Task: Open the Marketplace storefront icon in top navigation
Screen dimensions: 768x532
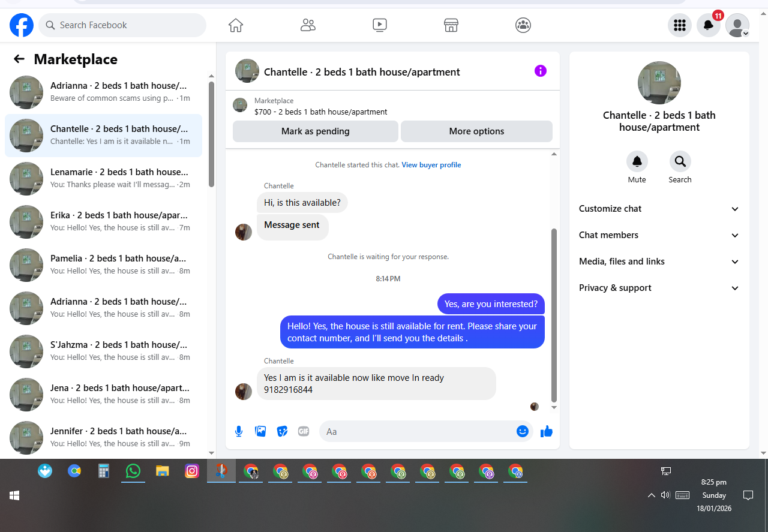Action: (x=451, y=25)
